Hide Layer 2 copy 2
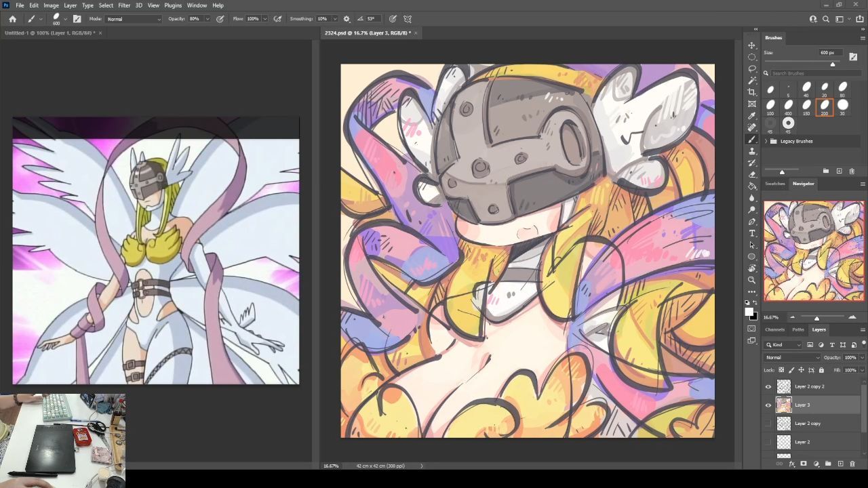Viewport: 868px width, 488px height. 768,386
